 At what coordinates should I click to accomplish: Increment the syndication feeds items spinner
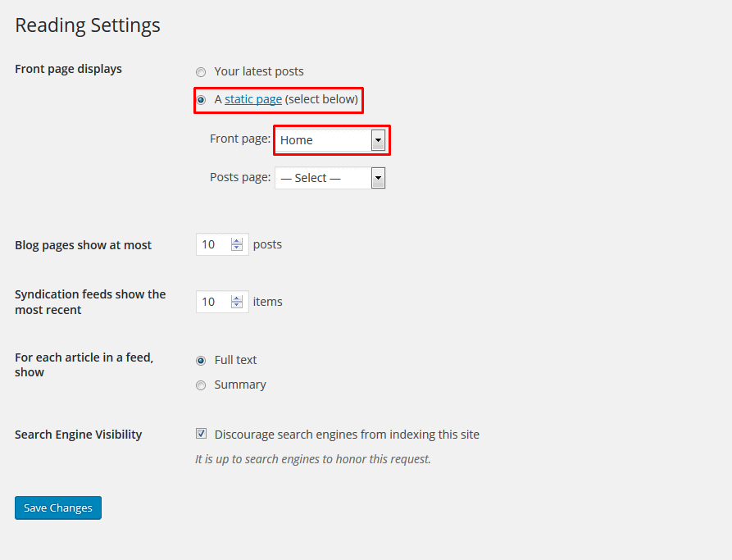tap(238, 298)
